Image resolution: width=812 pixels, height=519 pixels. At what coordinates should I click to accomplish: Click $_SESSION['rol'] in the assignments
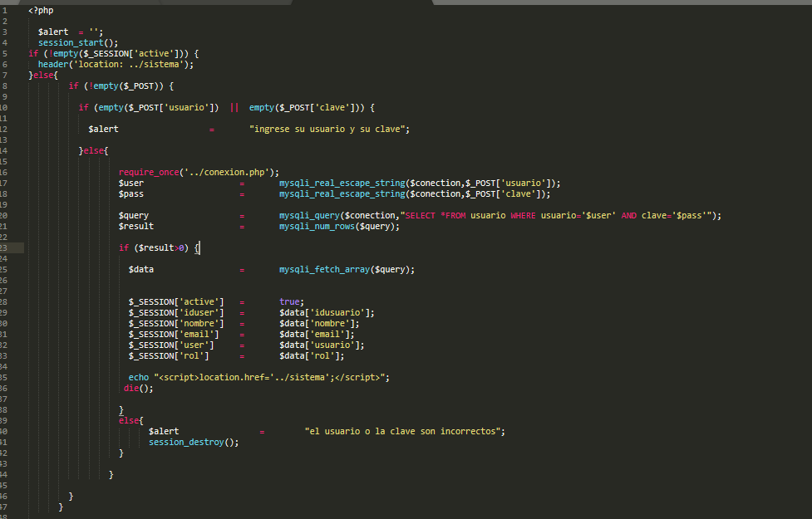[169, 356]
